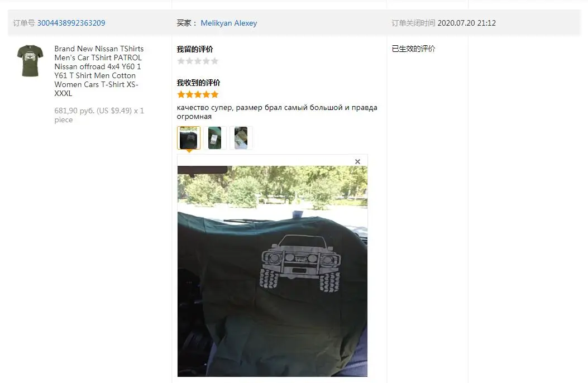
Task: Click the green Nissan T-shirt product image
Action: [30, 61]
